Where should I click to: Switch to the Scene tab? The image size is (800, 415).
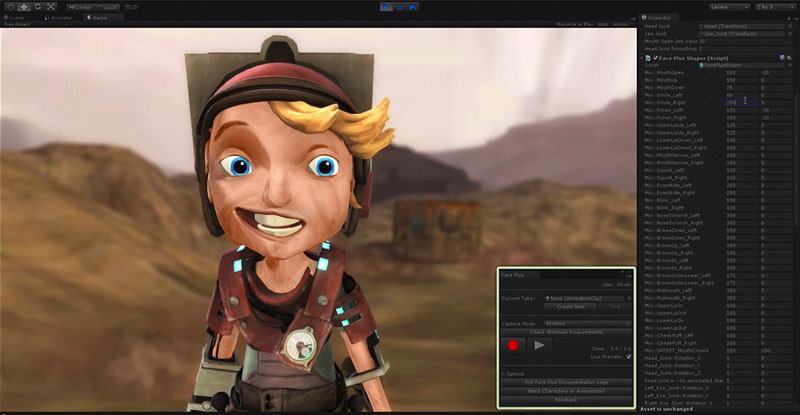[x=16, y=17]
